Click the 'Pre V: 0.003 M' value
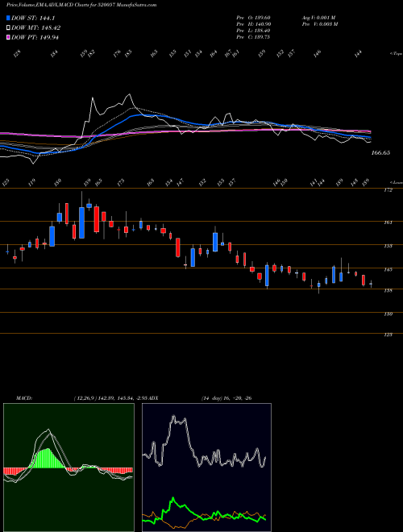403x532 pixels. coord(320,24)
